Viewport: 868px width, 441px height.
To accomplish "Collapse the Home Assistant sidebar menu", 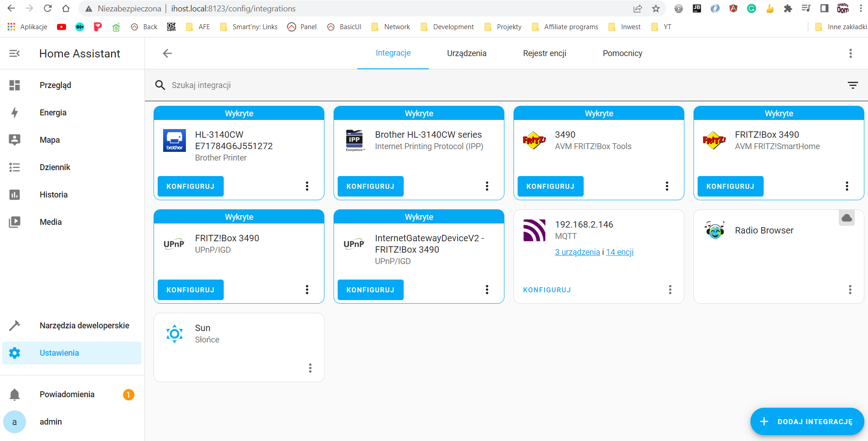I will tap(15, 53).
